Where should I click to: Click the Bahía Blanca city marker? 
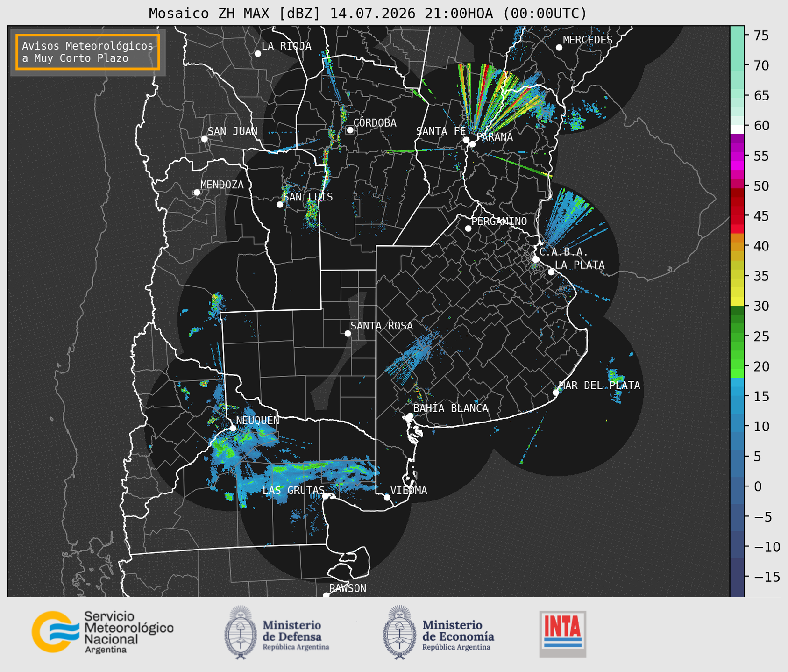[x=410, y=415]
